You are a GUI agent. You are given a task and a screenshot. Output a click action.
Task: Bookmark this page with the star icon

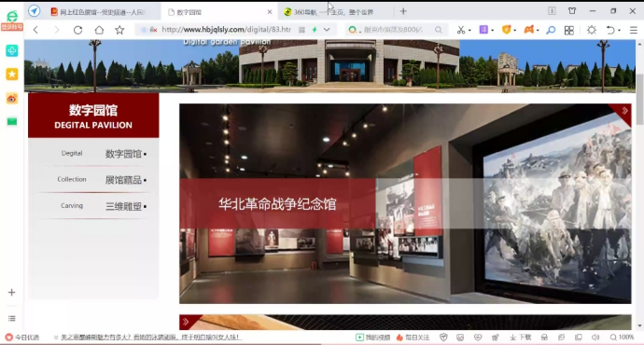119,30
